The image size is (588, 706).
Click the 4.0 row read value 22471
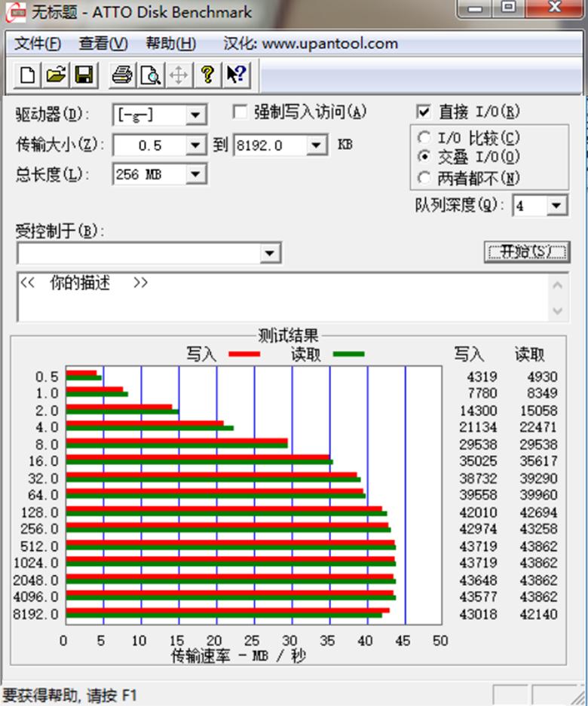(538, 427)
